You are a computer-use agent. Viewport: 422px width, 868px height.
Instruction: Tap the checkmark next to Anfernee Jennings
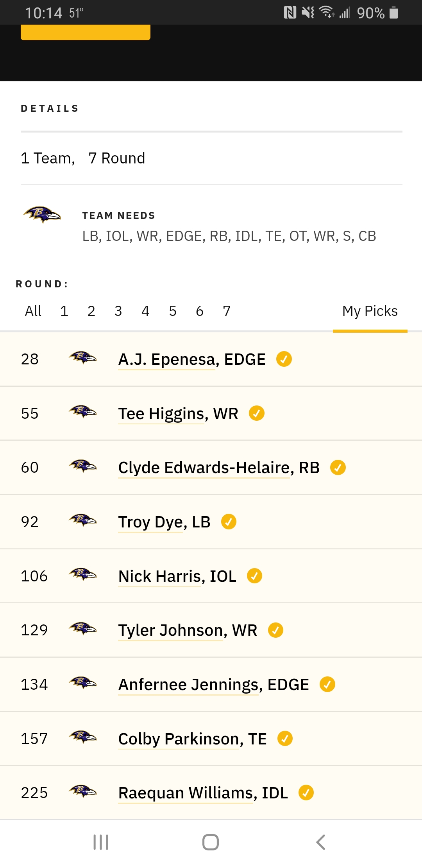(327, 684)
